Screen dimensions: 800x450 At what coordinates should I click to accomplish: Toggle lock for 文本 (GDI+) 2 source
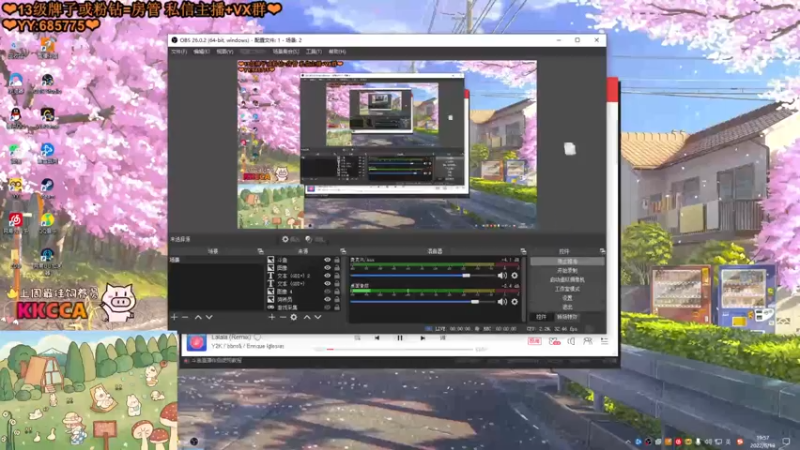[337, 276]
